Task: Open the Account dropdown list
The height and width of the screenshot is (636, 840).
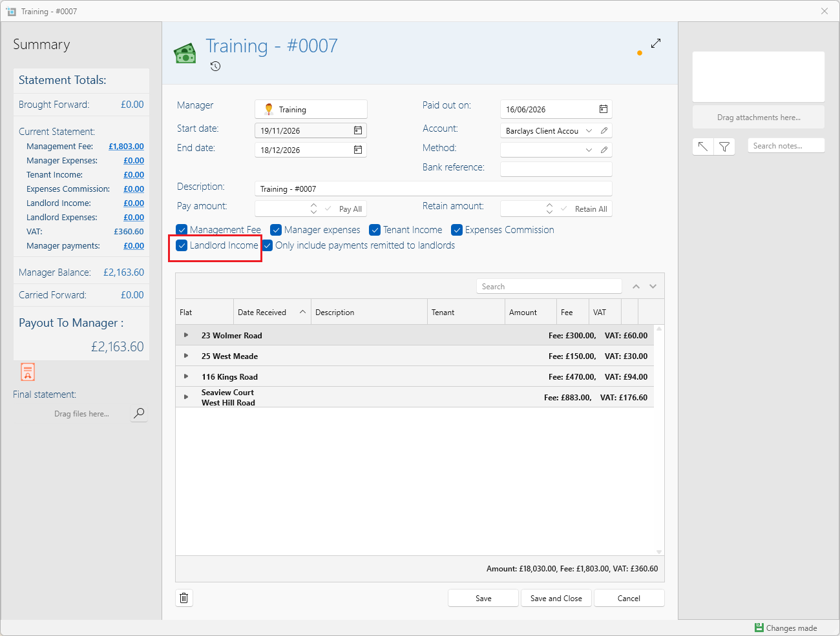Action: [x=589, y=130]
